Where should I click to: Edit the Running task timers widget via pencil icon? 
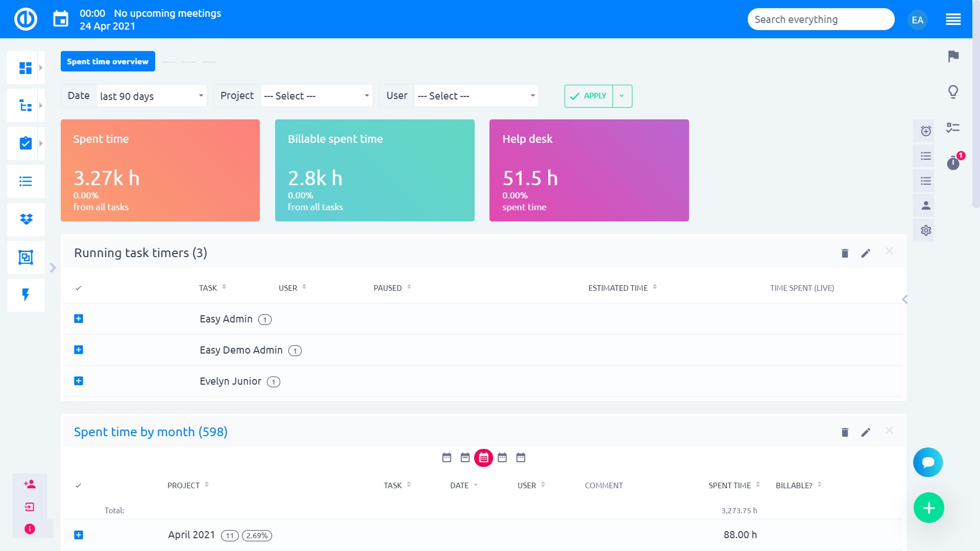[866, 253]
